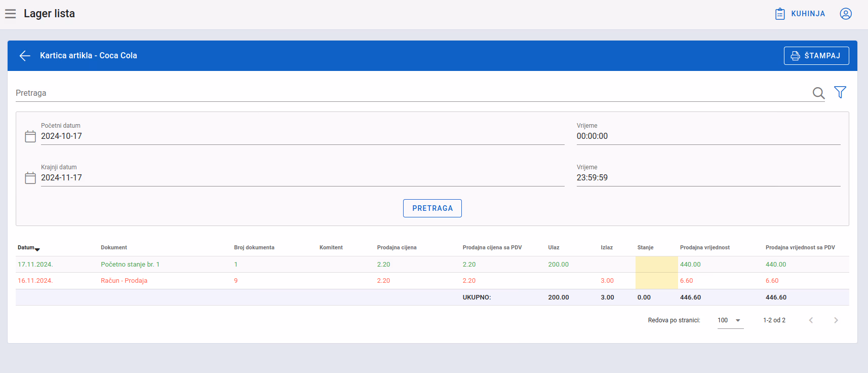Viewport: 868px width, 373px height.
Task: Edit the start time 00:00:00 field
Action: 708,136
